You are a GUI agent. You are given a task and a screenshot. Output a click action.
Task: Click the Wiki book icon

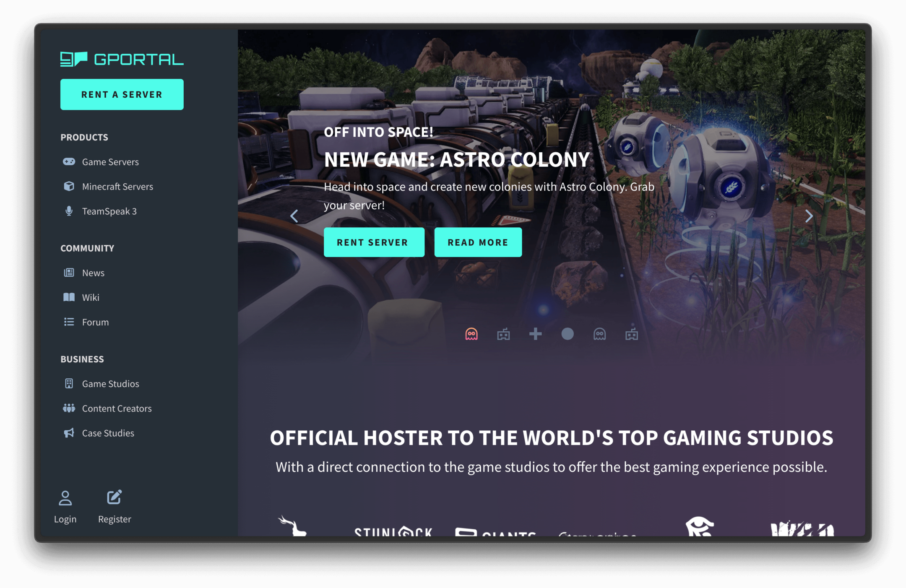(x=69, y=297)
